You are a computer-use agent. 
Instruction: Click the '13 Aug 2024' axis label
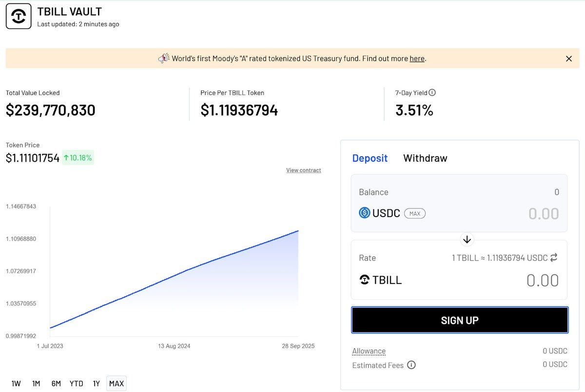(x=174, y=346)
